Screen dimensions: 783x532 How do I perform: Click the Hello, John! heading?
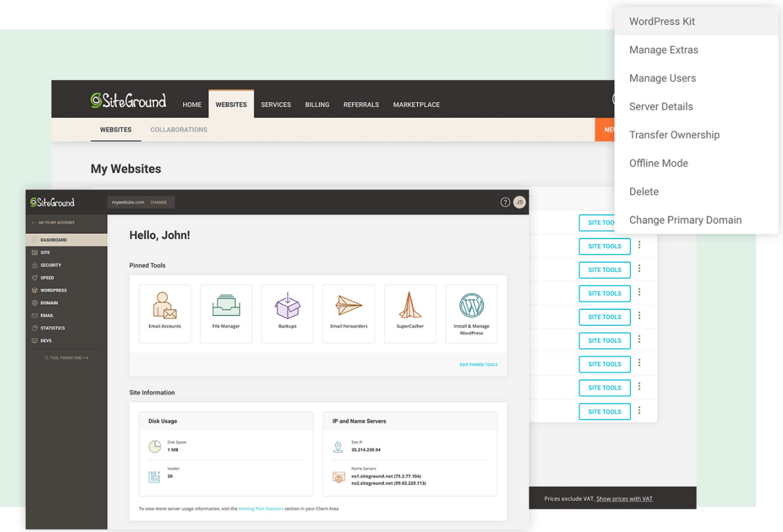tap(159, 235)
